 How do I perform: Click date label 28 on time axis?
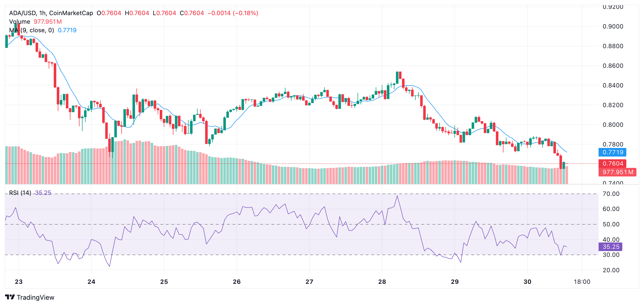382,282
